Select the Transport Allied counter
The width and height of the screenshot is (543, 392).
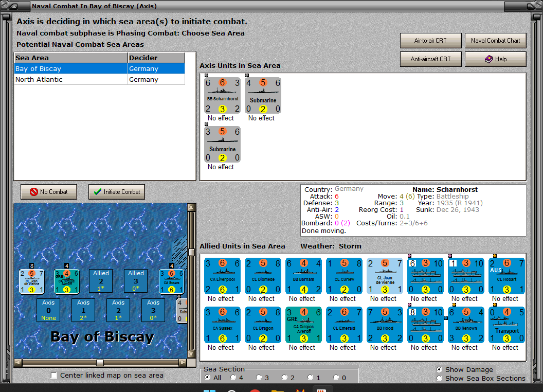pyautogui.click(x=506, y=325)
